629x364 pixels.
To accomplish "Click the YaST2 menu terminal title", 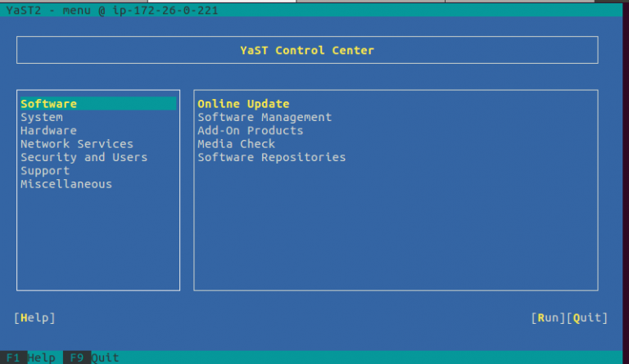I will coord(112,10).
